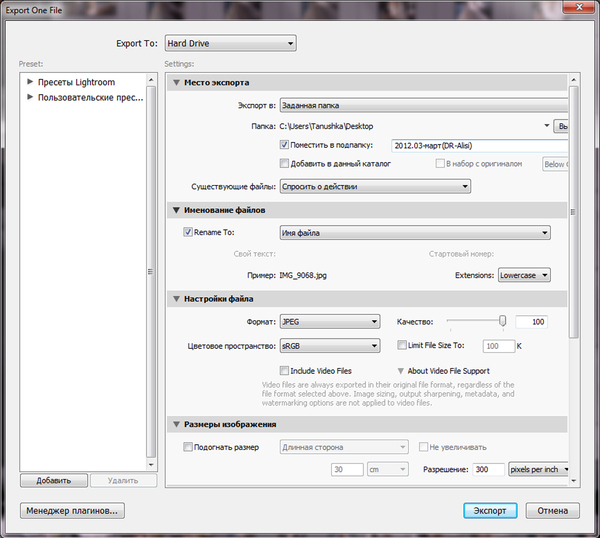The image size is (600, 538).
Task: Enable Limit File Size To checkbox
Action: (x=402, y=345)
